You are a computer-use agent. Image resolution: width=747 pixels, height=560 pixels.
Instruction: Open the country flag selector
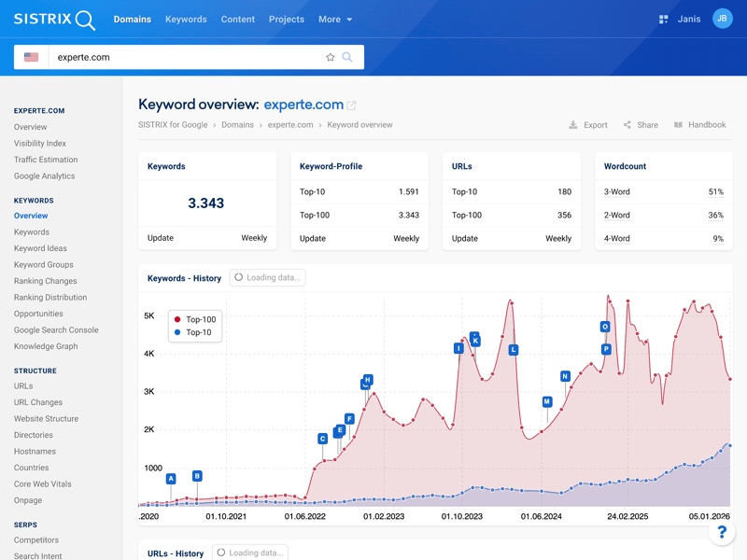(x=32, y=57)
